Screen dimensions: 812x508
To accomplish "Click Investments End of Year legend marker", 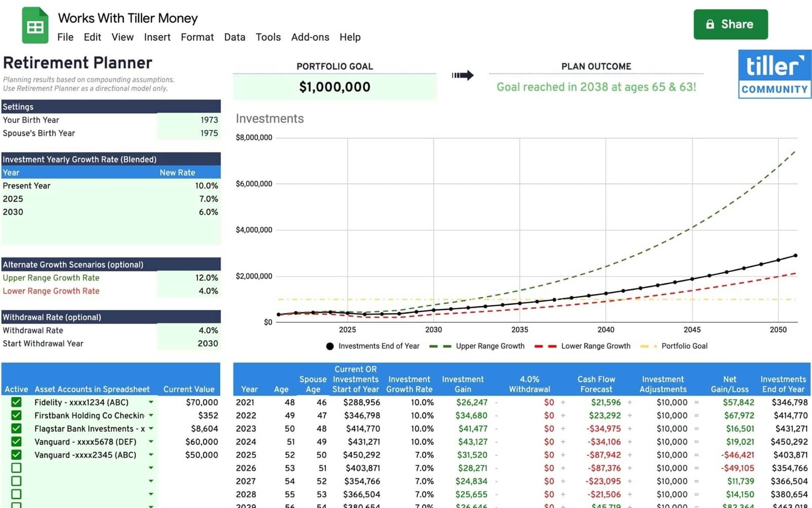I will tap(330, 346).
